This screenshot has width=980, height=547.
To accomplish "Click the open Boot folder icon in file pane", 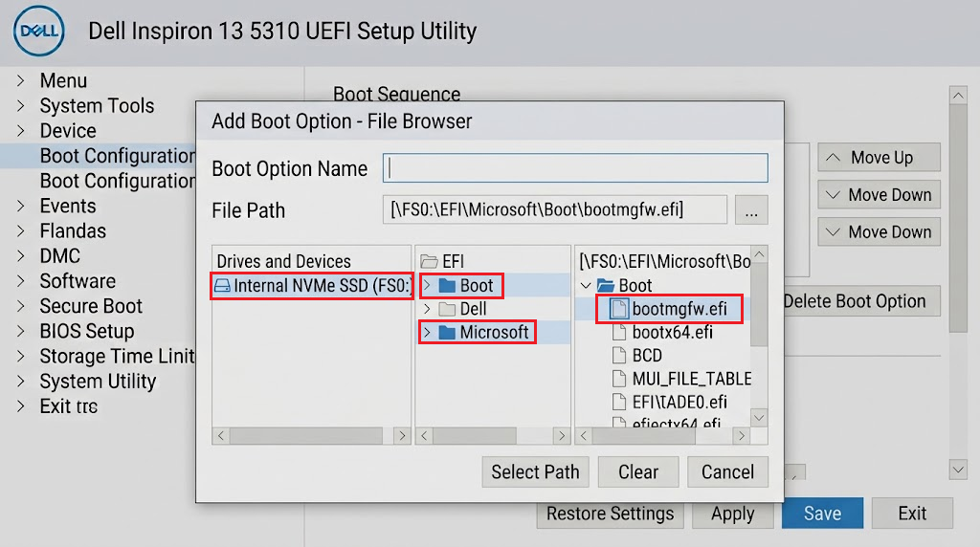I will (606, 286).
